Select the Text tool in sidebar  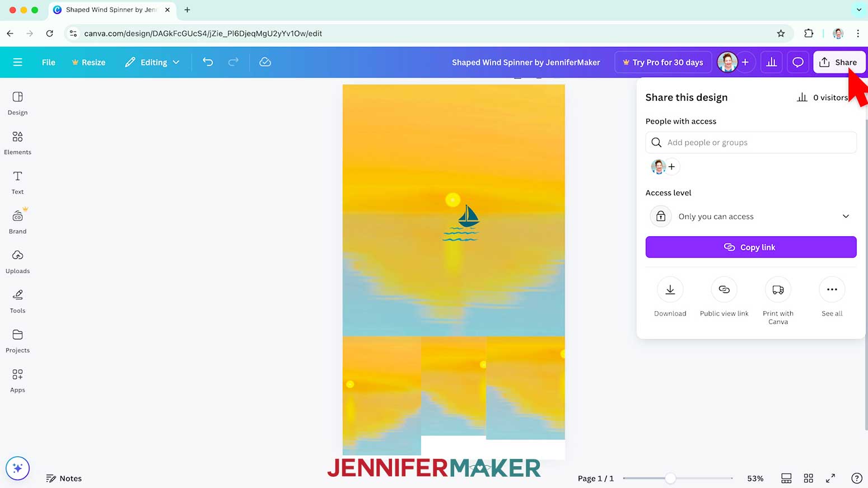click(17, 183)
